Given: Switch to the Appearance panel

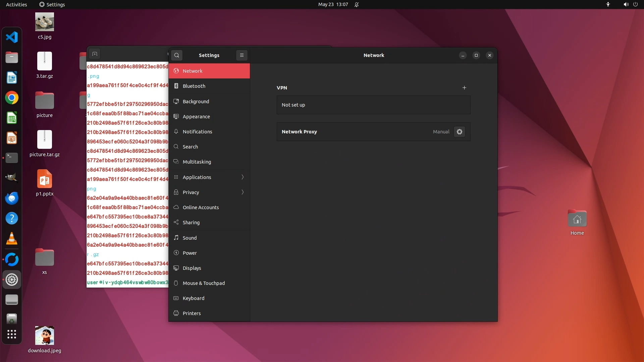Looking at the screenshot, I should 196,117.
